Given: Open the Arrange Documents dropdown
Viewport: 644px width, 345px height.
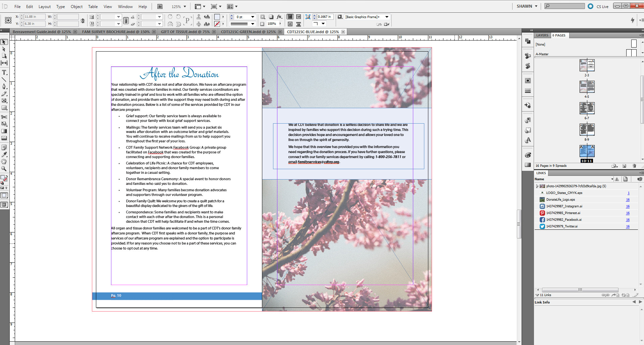Looking at the screenshot, I should pos(232,6).
